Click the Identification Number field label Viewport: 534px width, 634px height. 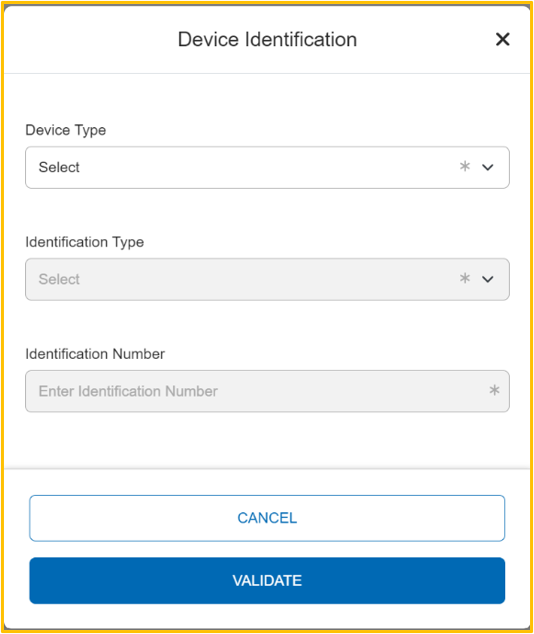pos(95,354)
